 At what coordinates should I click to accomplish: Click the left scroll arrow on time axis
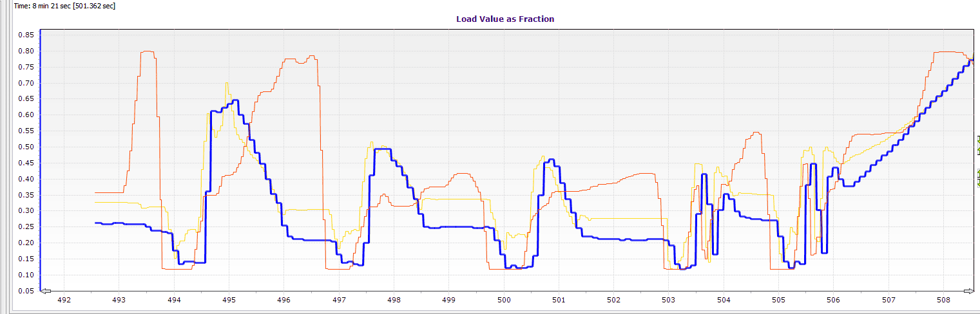pyautogui.click(x=46, y=291)
